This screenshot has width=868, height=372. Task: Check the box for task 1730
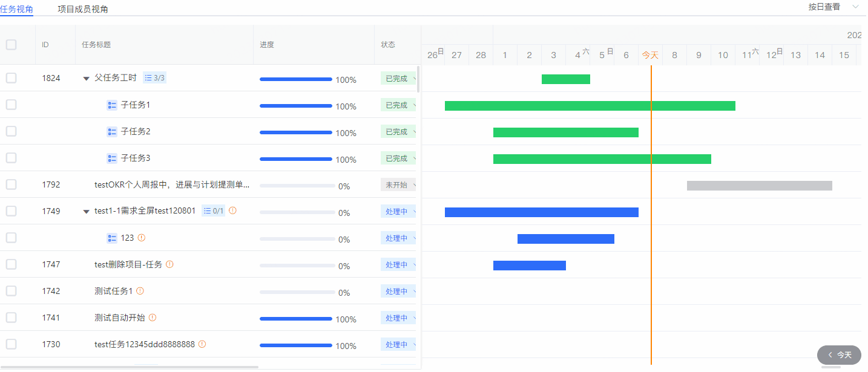pos(11,344)
